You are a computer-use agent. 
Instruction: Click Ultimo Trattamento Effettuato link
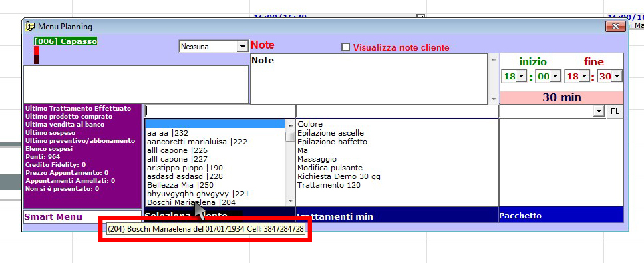coord(78,109)
